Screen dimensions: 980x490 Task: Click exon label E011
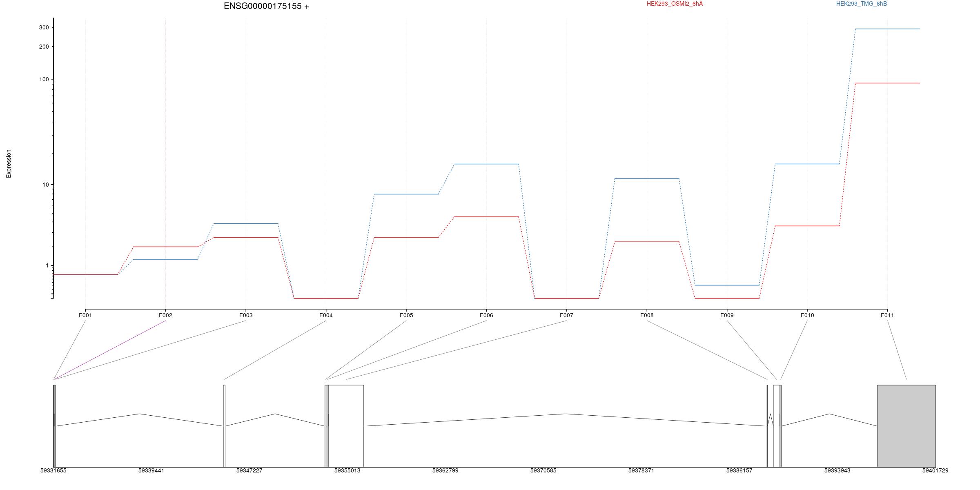pos(887,315)
